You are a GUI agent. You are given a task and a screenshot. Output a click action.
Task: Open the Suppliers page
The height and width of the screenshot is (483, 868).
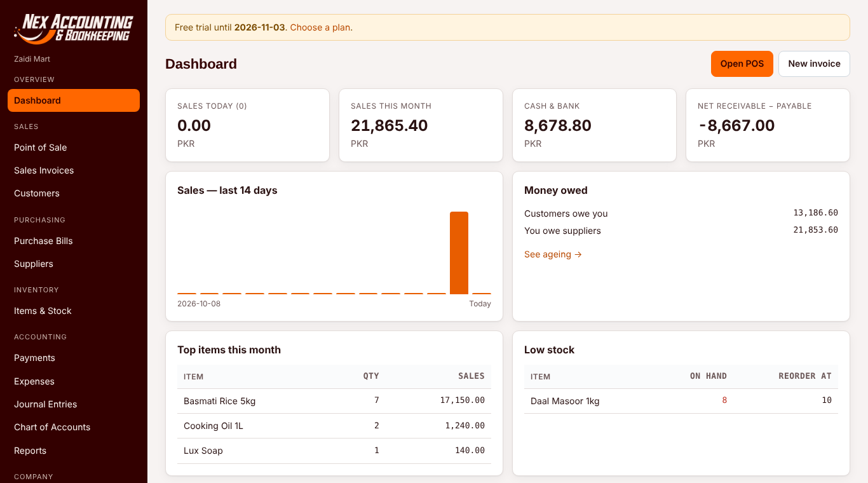coord(74,264)
